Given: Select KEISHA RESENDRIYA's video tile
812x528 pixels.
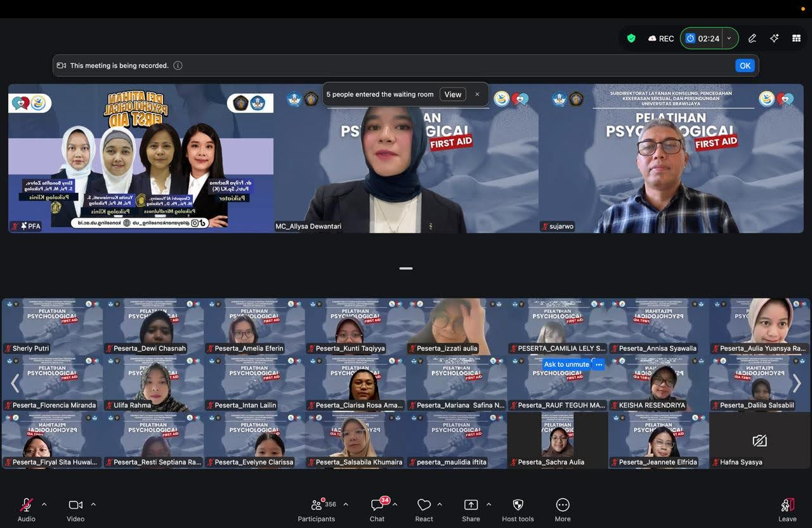Looking at the screenshot, I should [x=658, y=383].
